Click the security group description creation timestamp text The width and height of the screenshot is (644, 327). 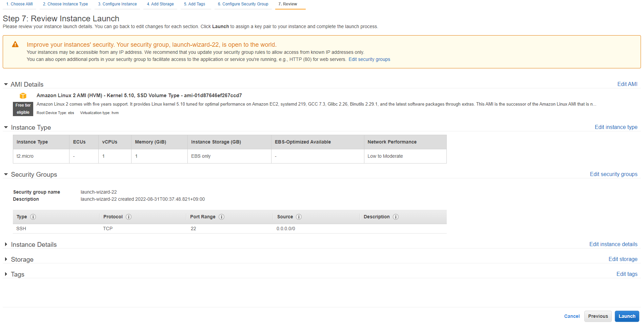[143, 199]
